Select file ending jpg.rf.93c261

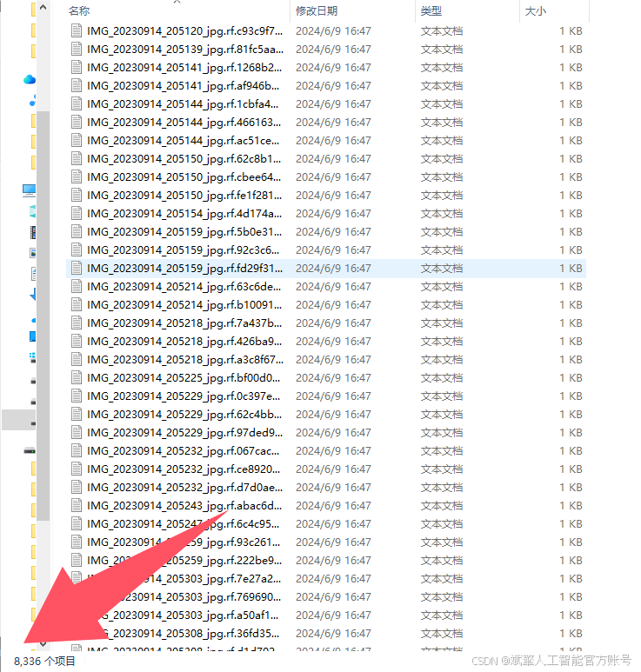click(x=326, y=542)
